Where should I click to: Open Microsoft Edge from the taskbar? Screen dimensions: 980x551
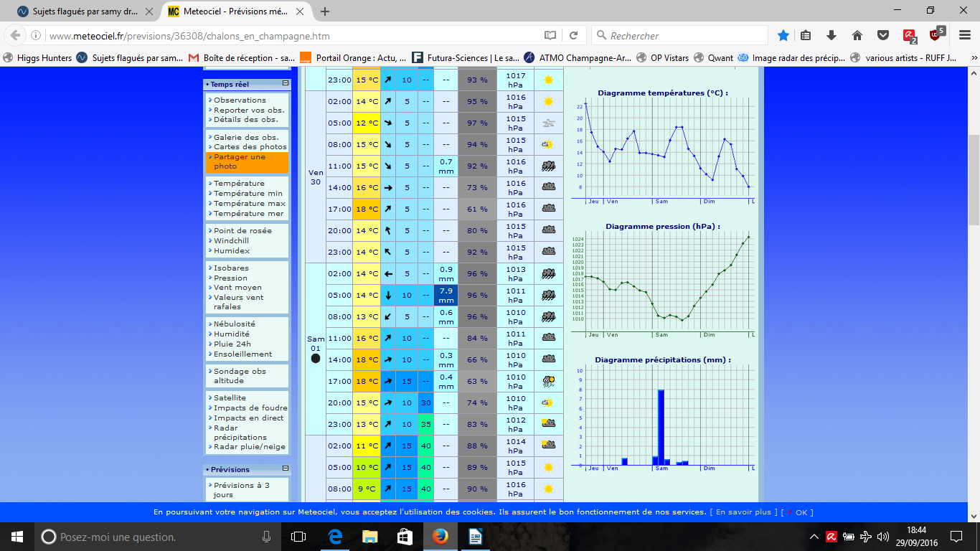coord(334,537)
